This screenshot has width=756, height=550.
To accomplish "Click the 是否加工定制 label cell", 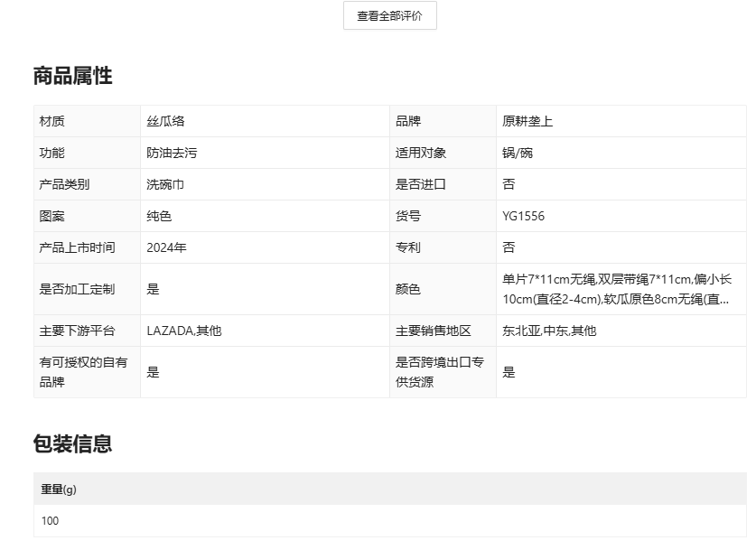I will [x=78, y=289].
